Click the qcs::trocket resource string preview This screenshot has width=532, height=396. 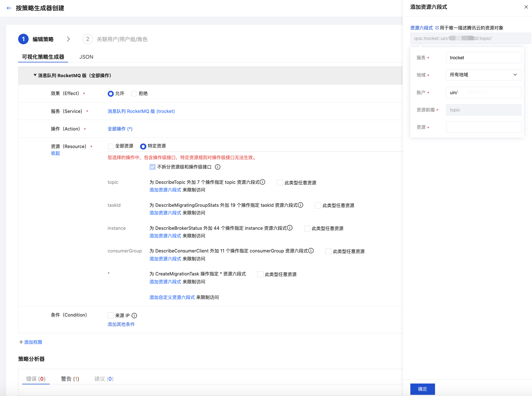coord(470,38)
